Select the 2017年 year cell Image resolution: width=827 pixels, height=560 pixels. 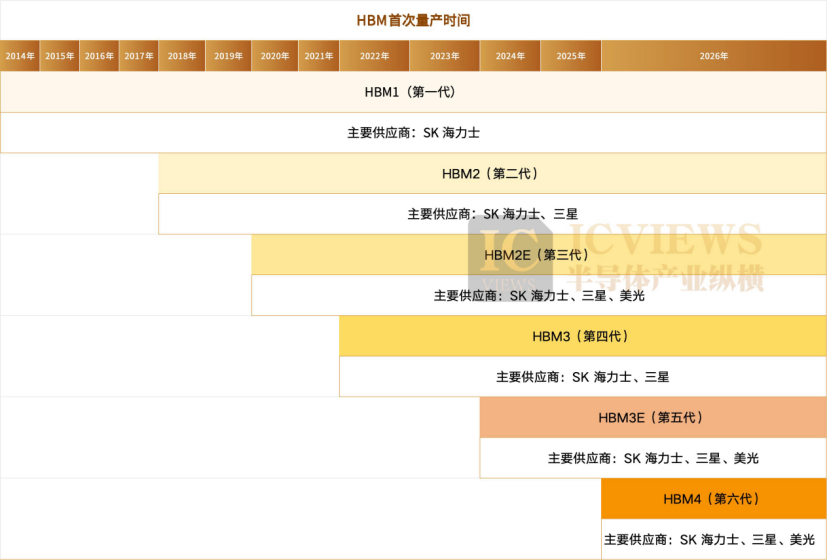coord(139,56)
